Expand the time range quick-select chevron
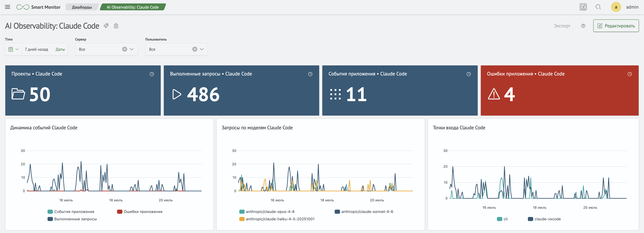The width and height of the screenshot is (644, 233). [17, 49]
